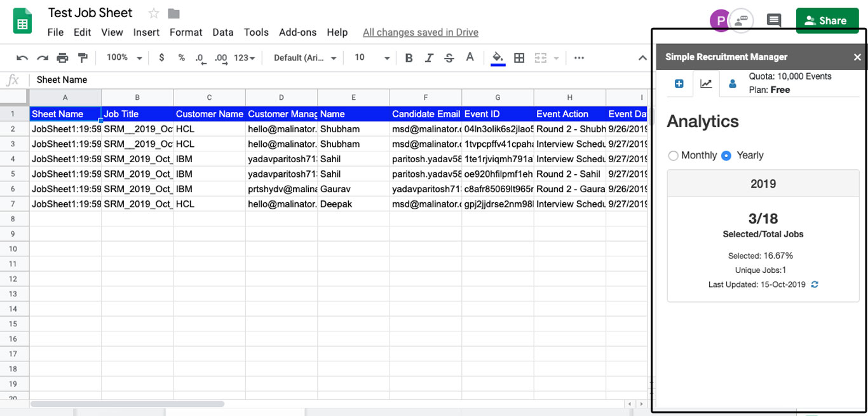
Task: Select the Job Title header cell
Action: point(137,114)
